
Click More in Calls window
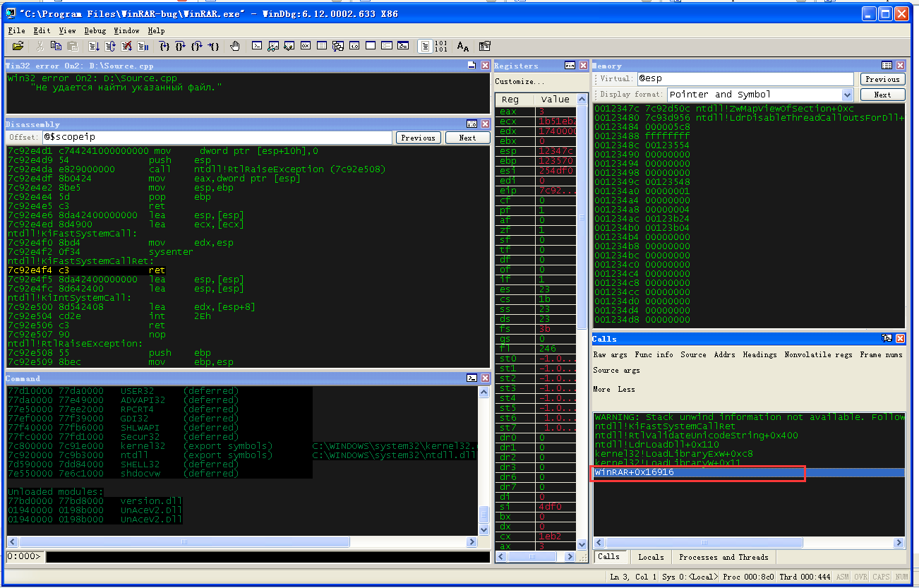coord(601,389)
